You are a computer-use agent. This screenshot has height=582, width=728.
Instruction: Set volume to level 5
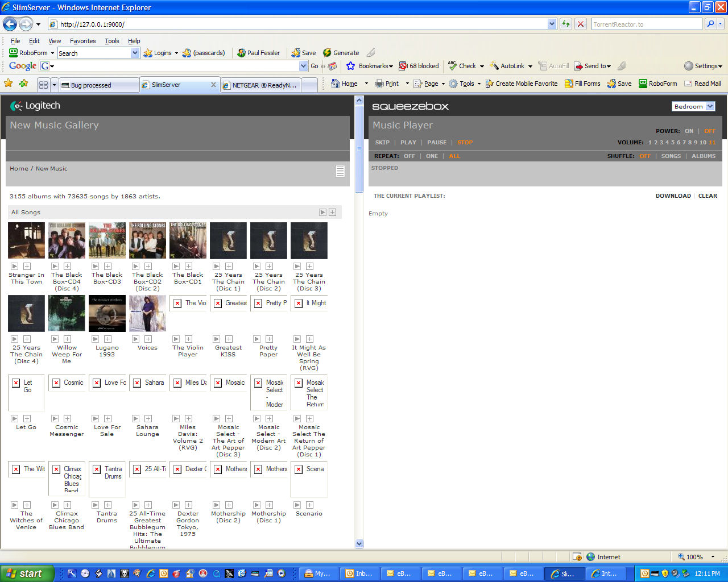[672, 143]
